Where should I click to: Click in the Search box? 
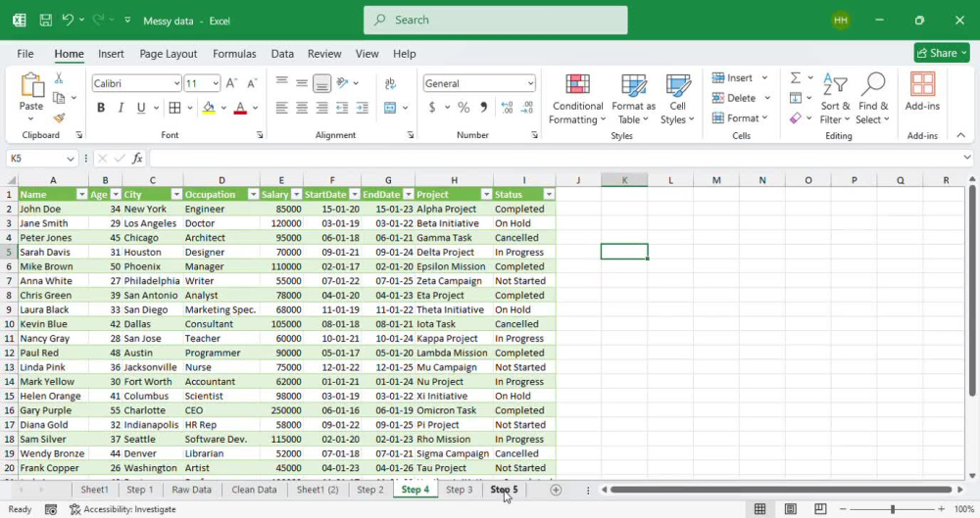point(496,20)
